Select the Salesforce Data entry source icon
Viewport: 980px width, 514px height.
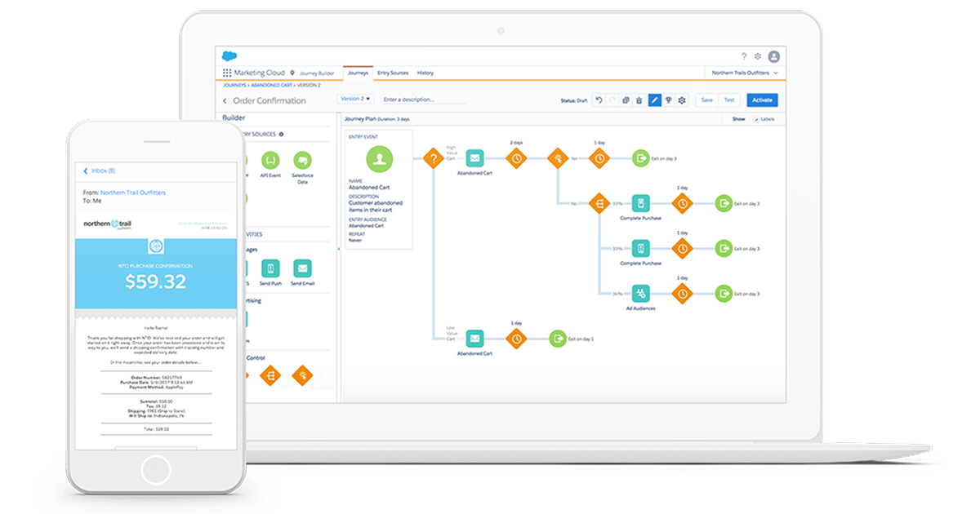click(x=303, y=161)
